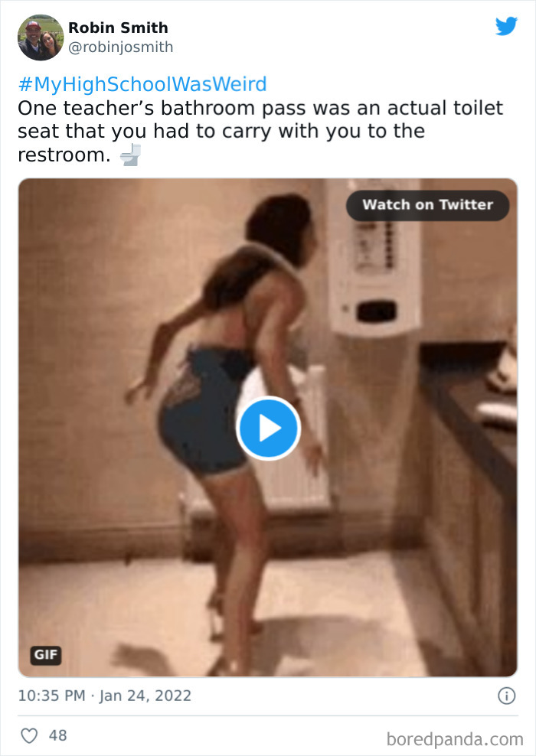Image resolution: width=536 pixels, height=756 pixels.
Task: Open Robin Smith's profile picture
Action: (x=41, y=37)
